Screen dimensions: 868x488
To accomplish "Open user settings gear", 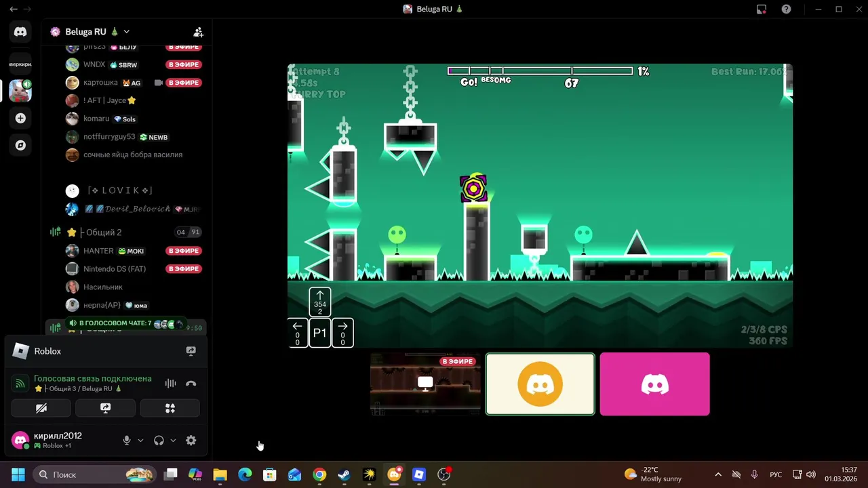I will click(191, 441).
